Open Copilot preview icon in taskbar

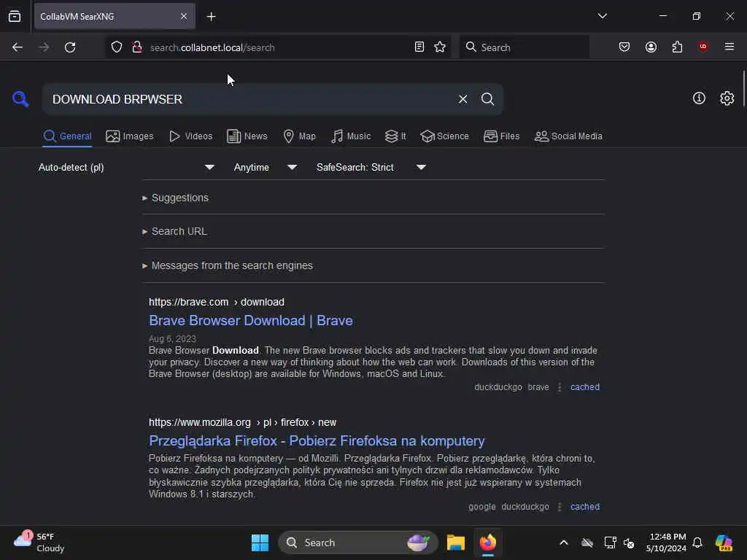(724, 542)
